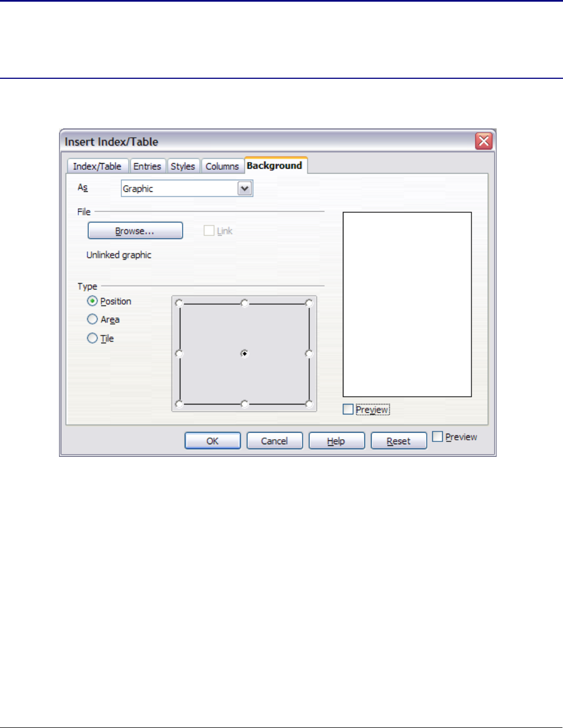Select the Area radio button
Image resolution: width=563 pixels, height=728 pixels.
(93, 320)
